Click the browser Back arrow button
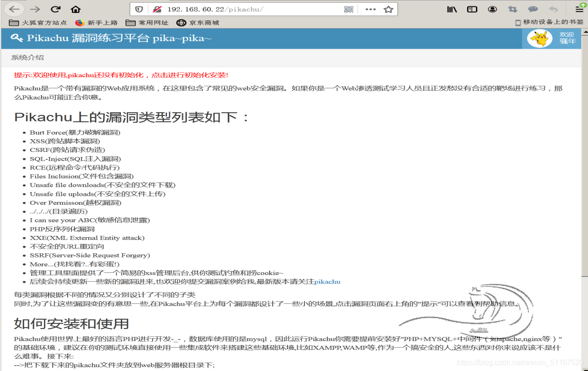The height and width of the screenshot is (371, 588). coord(14,9)
